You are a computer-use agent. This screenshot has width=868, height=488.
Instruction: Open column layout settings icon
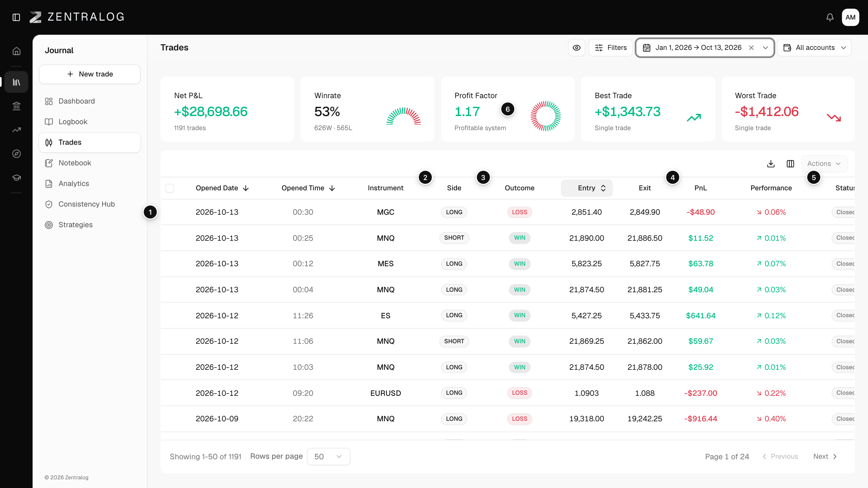(790, 164)
